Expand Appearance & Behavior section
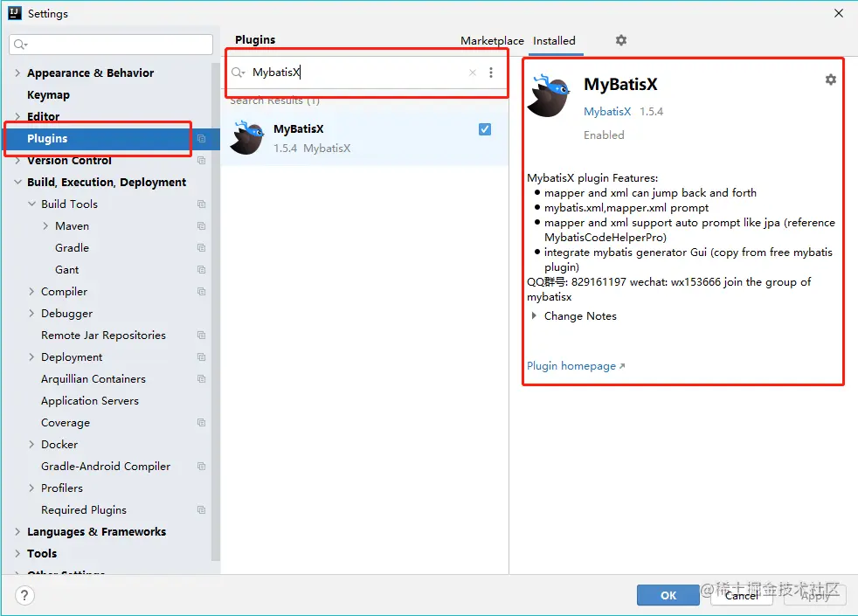858x616 pixels. tap(17, 73)
